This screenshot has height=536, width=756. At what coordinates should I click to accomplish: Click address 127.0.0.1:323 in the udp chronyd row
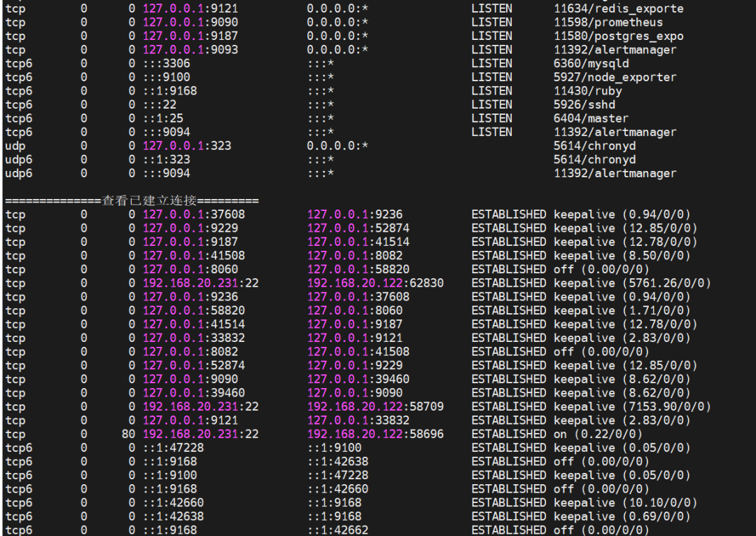[187, 146]
